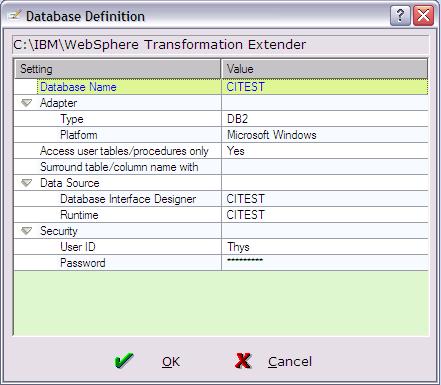Click the Value column header
The width and height of the screenshot is (441, 385).
click(x=324, y=69)
